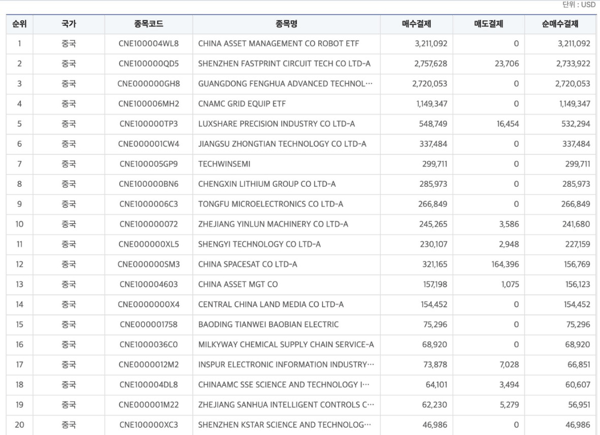Click stock code CNE000000GH8
600x435 pixels.
point(148,84)
